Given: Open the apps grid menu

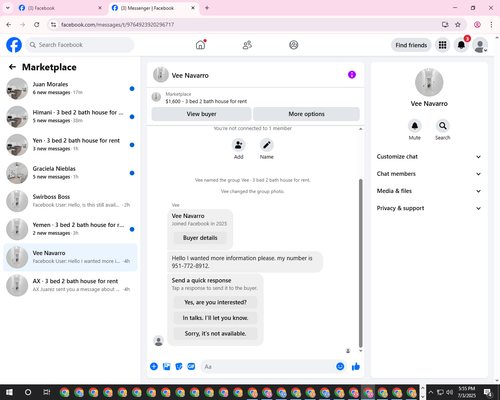Looking at the screenshot, I should [442, 45].
